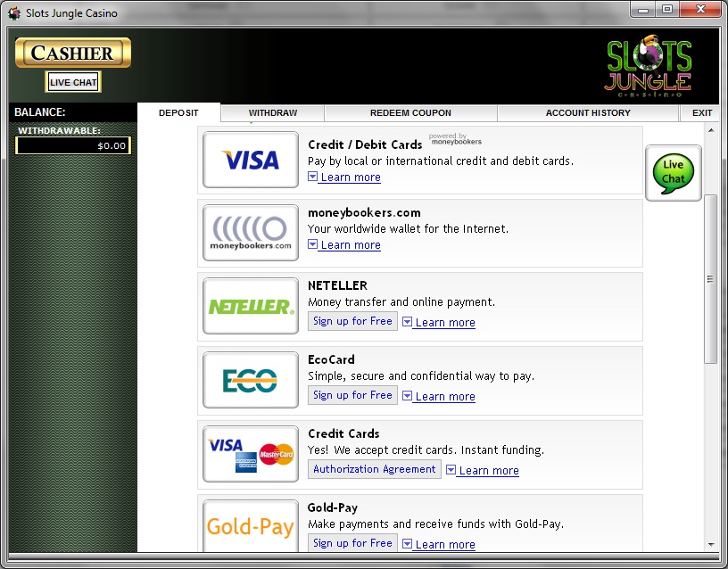Click the VISA Credit/Debit Cards logo

(x=251, y=161)
